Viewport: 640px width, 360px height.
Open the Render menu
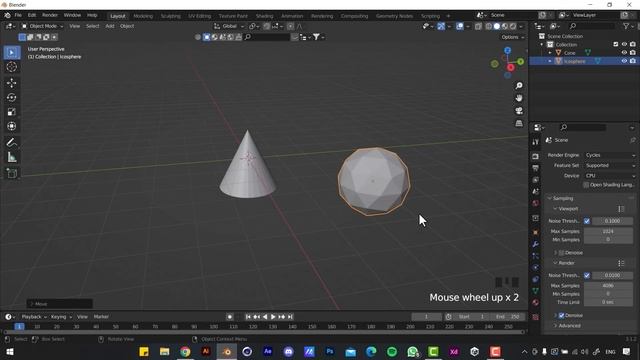pos(50,15)
